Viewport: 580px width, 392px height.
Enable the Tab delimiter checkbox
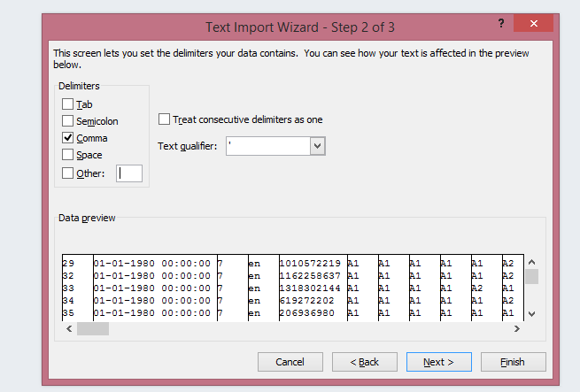click(x=68, y=104)
